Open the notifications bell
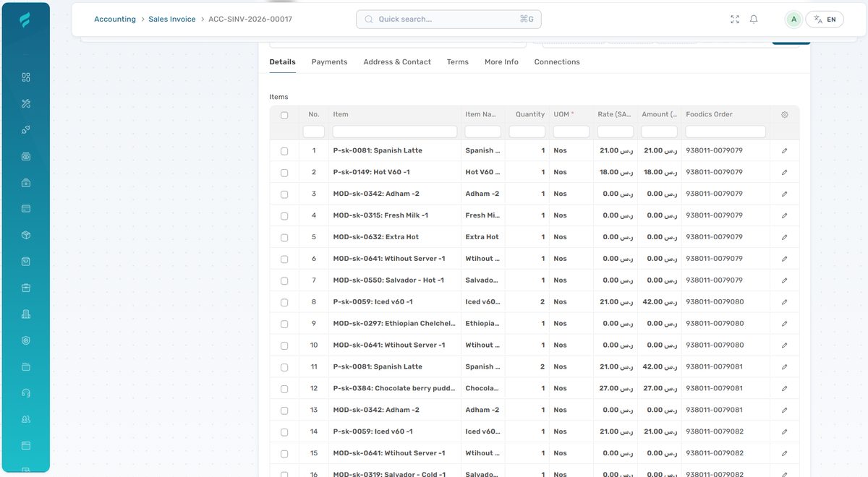The image size is (868, 477). tap(753, 19)
